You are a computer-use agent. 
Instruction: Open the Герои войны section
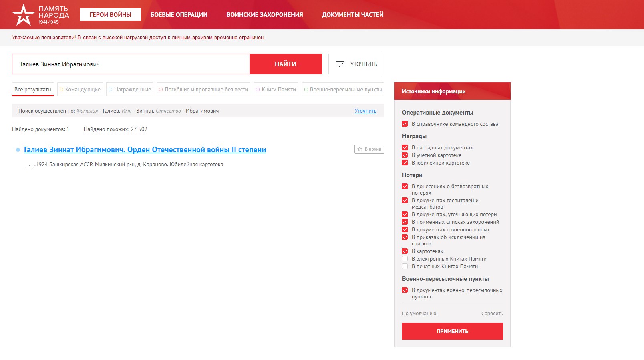tap(111, 14)
